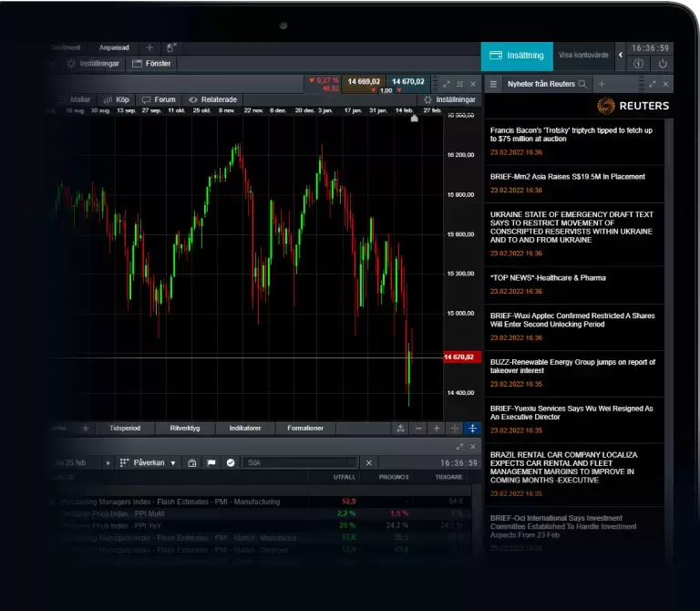Click the Sök search field
Screen dimensions: 700x611
[x=300, y=462]
